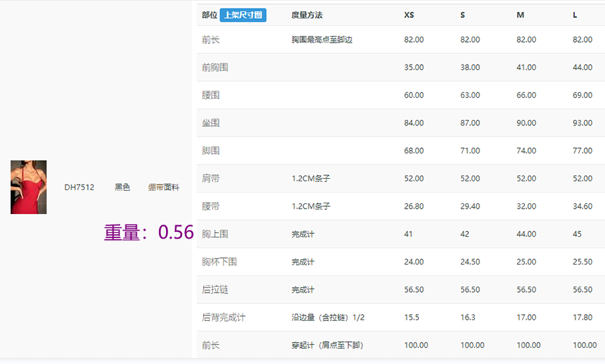Click 沿边量（含拉链）1/2 method text
Image resolution: width=605 pixels, height=364 pixels.
[328, 317]
